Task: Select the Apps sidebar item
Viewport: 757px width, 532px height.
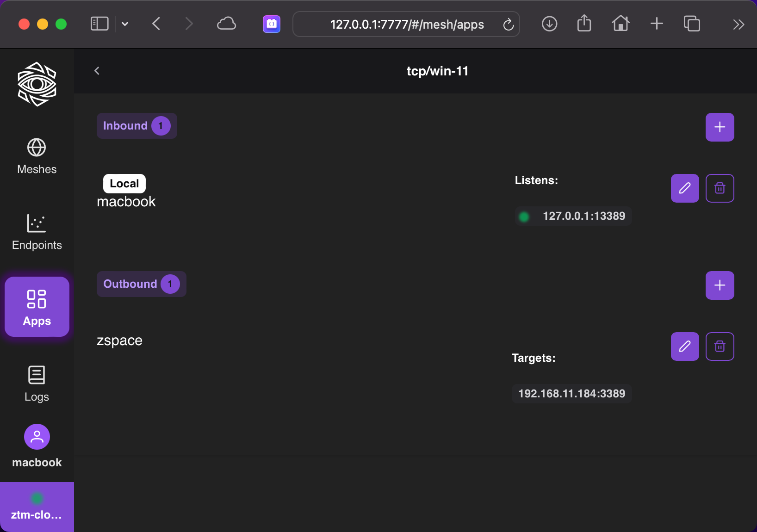Action: click(37, 307)
